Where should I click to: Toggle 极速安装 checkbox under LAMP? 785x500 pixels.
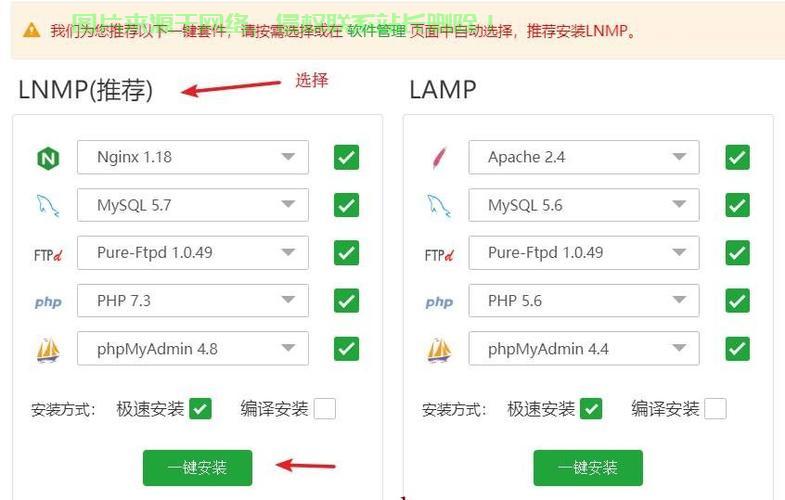point(591,409)
